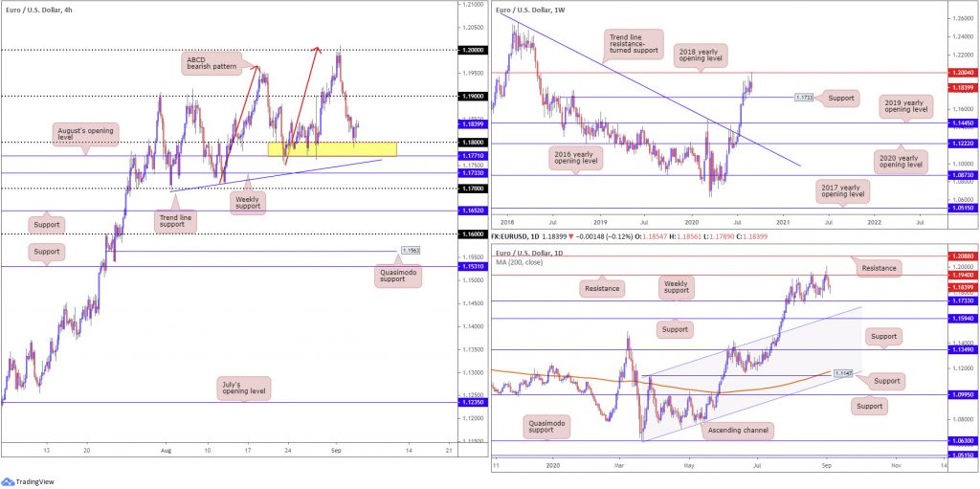Select the Weekly support callout on 4h chart
The image size is (980, 489).
coord(249,202)
